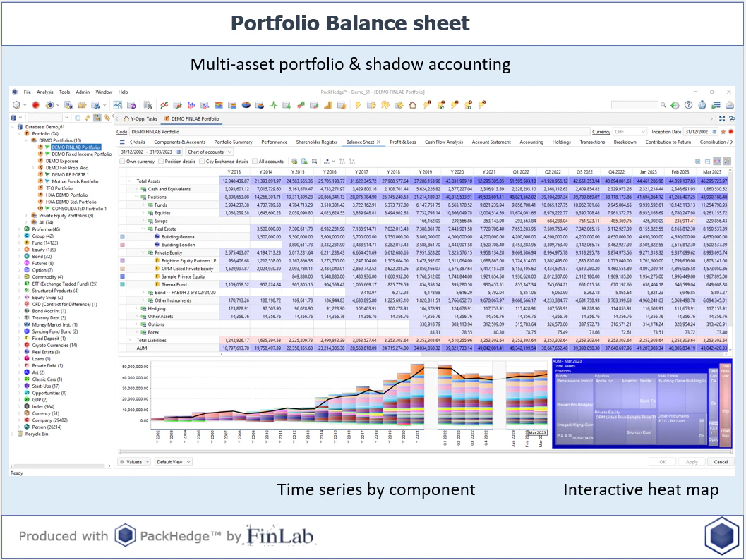
Task: Click the Cancel button at the bottom right
Action: pos(721,462)
